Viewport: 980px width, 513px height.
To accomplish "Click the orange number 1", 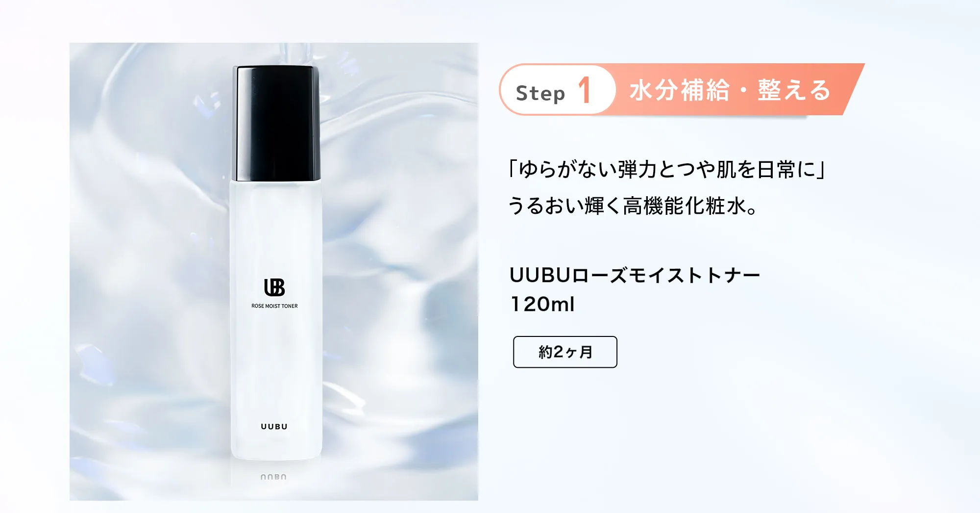I will point(584,90).
